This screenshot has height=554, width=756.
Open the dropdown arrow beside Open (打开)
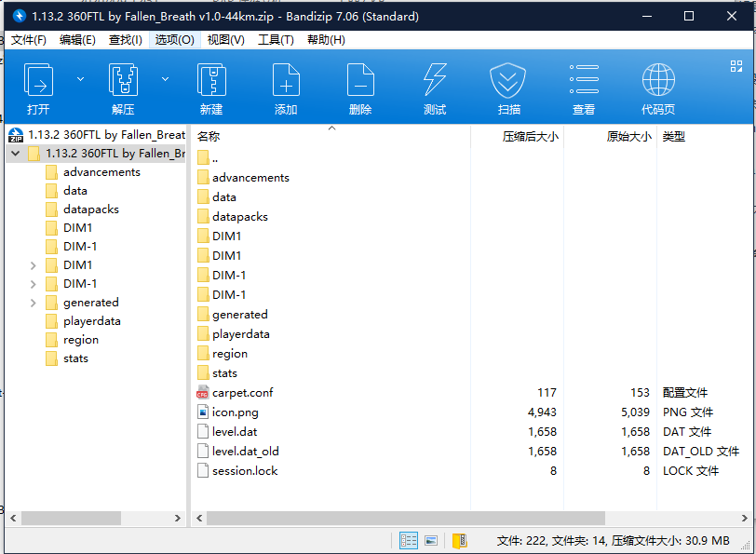pyautogui.click(x=80, y=79)
